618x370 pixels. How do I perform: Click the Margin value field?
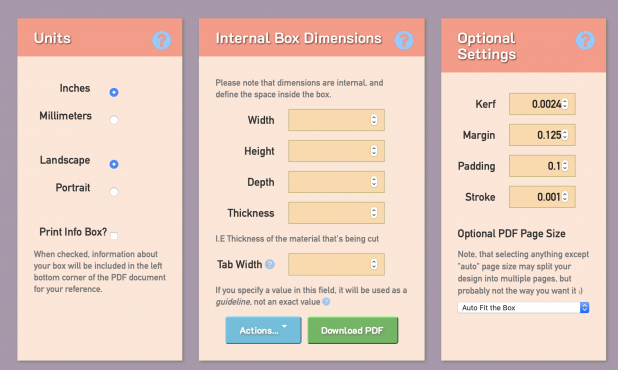click(542, 135)
